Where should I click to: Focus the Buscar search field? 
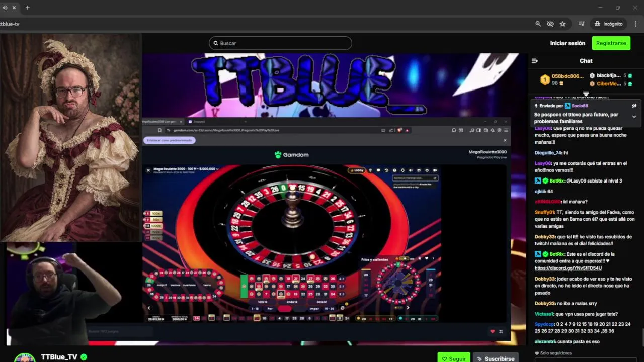tap(280, 43)
